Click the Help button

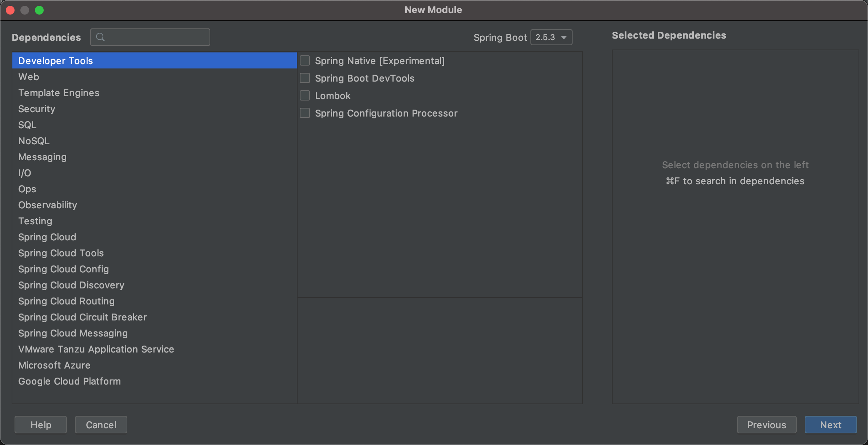pyautogui.click(x=41, y=425)
